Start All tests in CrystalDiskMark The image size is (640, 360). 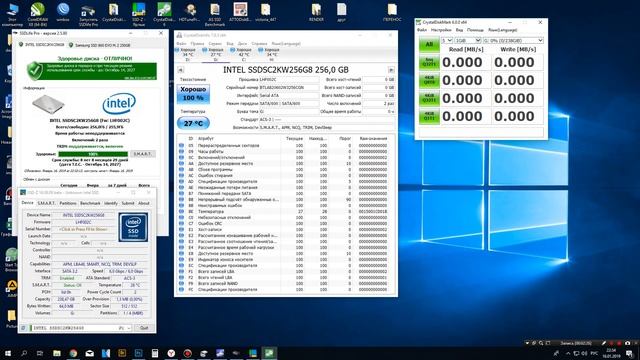[x=429, y=44]
